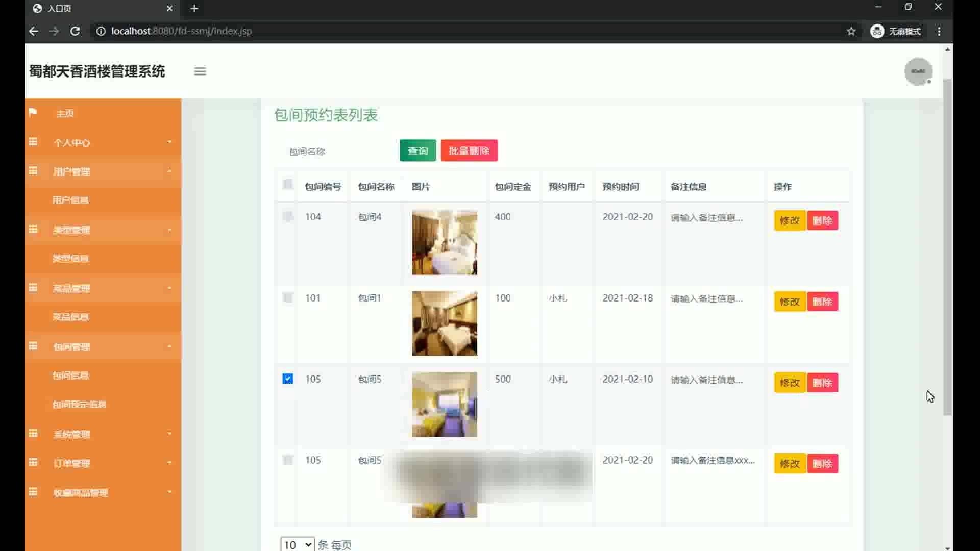Viewport: 980px width, 551px height.
Task: Open 包间预定信息 in the sidebar
Action: [80, 405]
